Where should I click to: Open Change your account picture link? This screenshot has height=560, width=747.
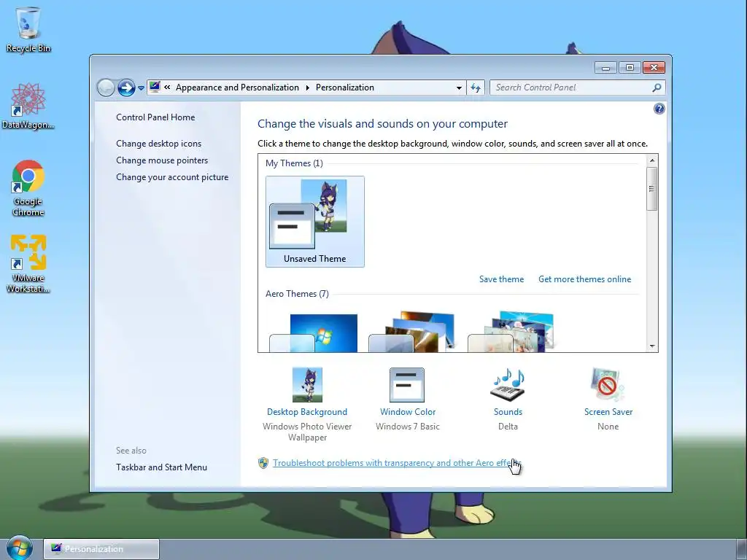[172, 176]
